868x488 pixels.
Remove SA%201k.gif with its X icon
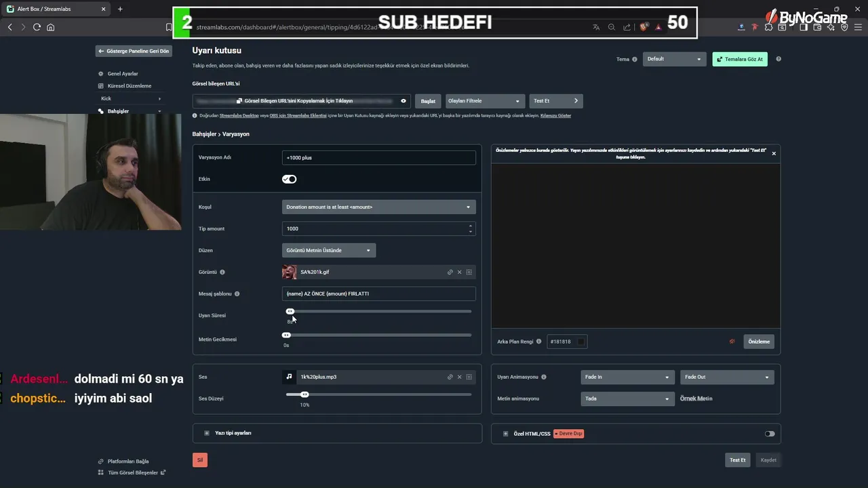[459, 272]
